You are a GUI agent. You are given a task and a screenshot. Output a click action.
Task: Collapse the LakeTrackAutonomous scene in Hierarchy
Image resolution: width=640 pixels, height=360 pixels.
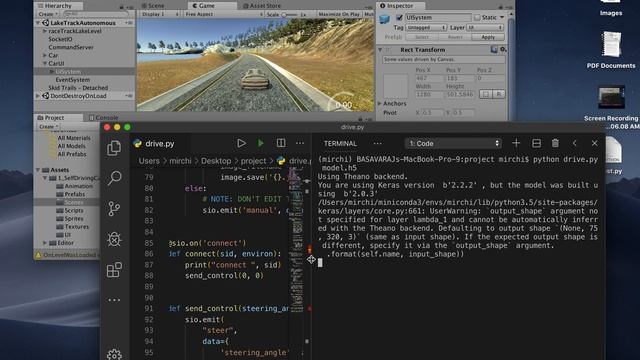(x=38, y=23)
